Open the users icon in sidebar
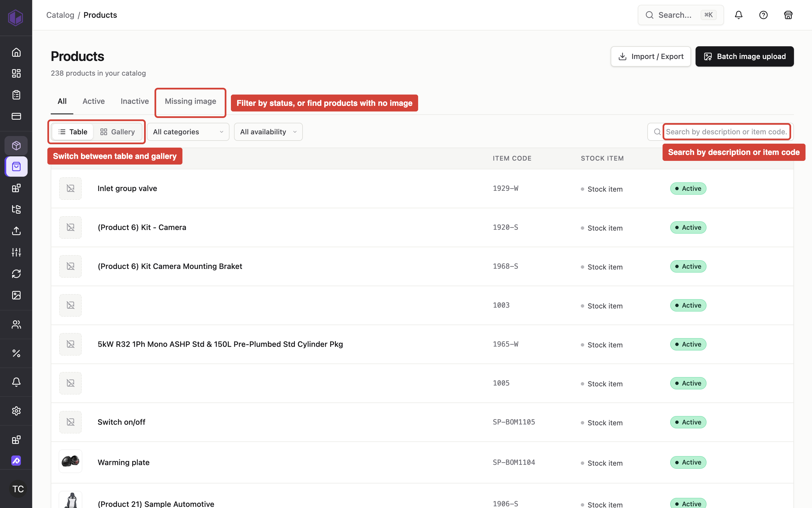This screenshot has height=508, width=812. tap(16, 324)
